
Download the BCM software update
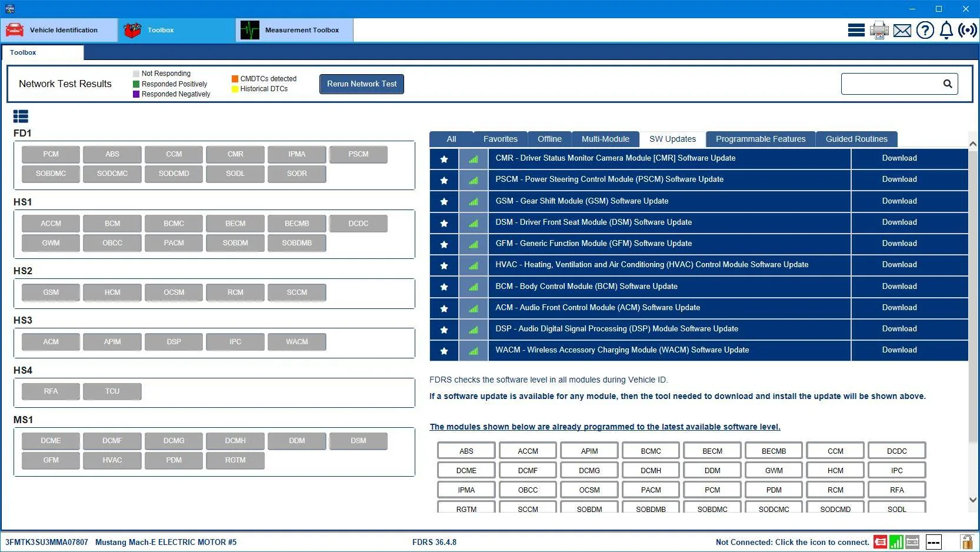899,287
